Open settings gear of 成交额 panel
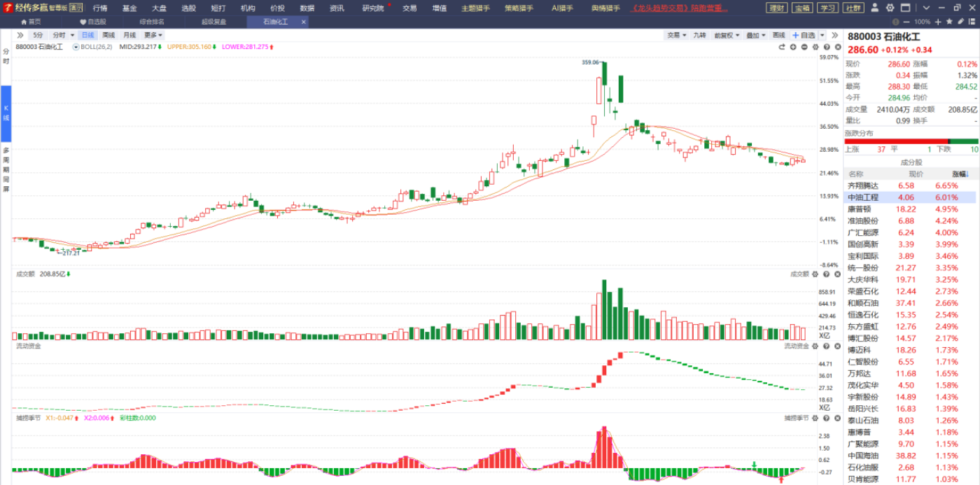This screenshot has width=980, height=485. pos(815,274)
